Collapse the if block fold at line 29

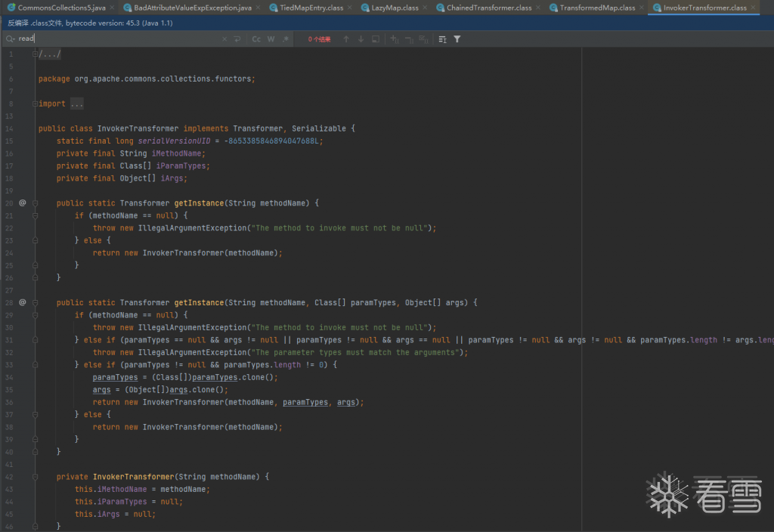click(35, 315)
